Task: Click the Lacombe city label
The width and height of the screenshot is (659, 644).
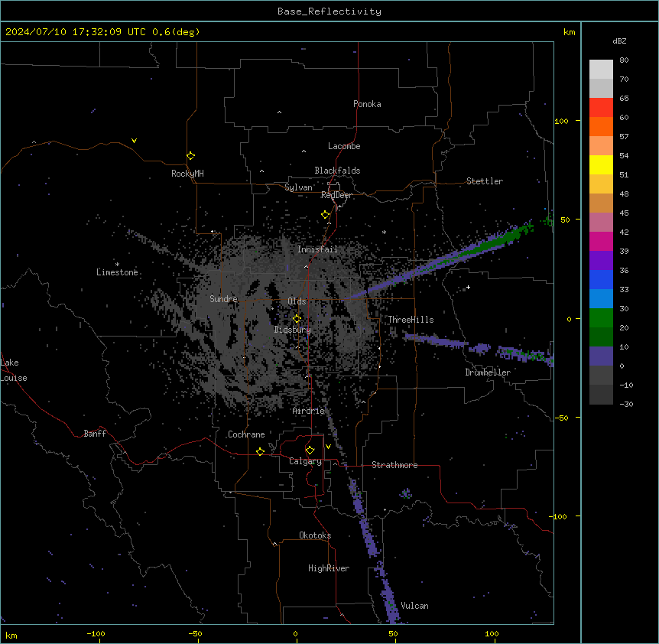Action: tap(344, 146)
